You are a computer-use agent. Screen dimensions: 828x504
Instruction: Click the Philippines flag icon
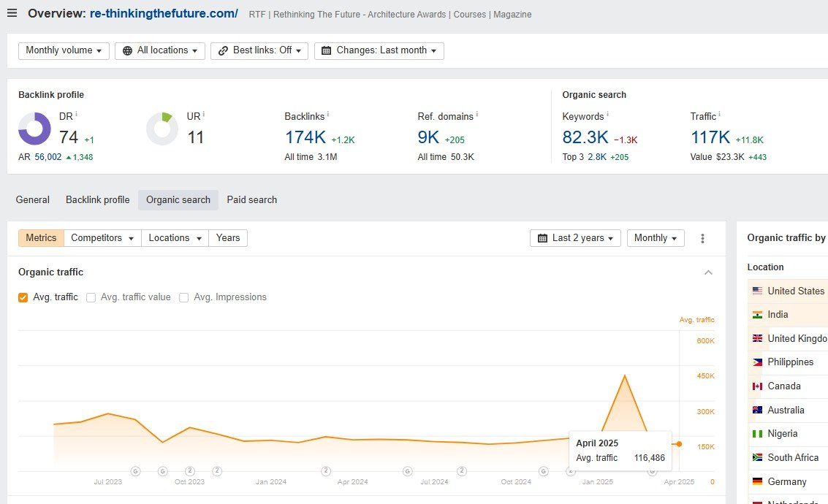coord(757,362)
